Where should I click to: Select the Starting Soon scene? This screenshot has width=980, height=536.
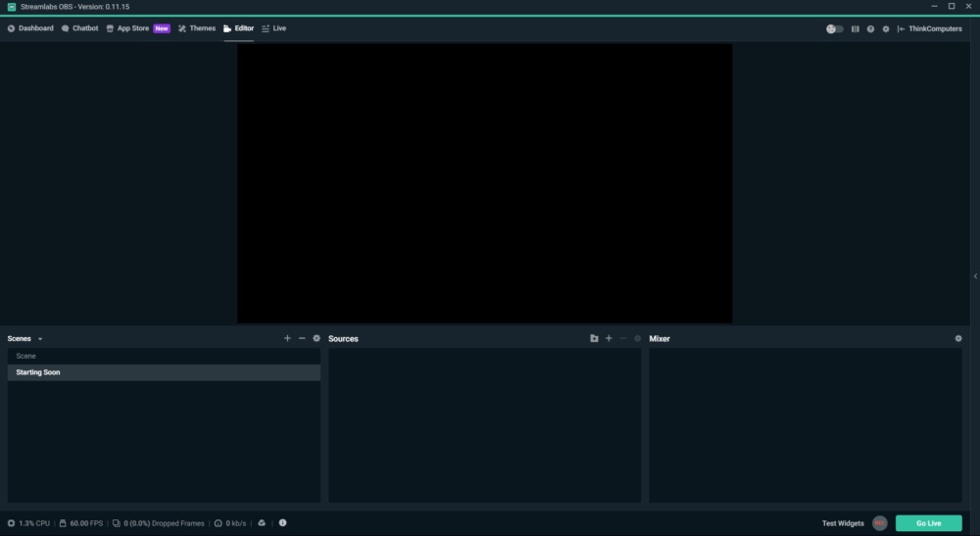tap(164, 372)
